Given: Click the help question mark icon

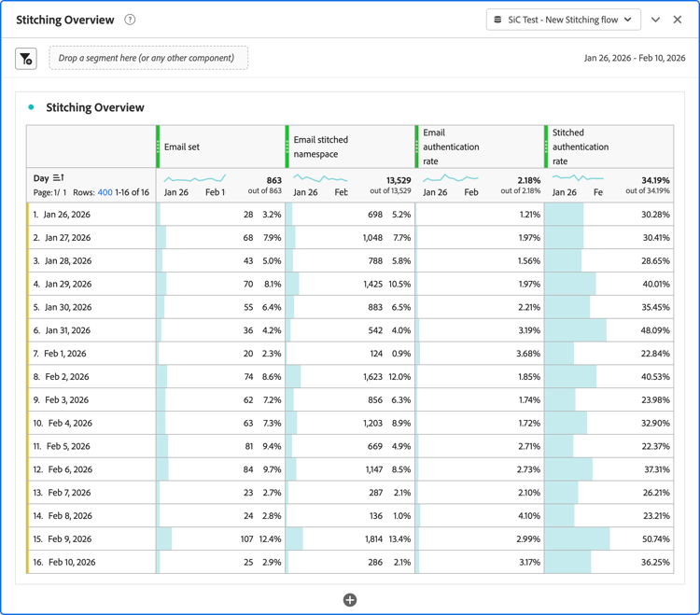Looking at the screenshot, I should pyautogui.click(x=130, y=20).
